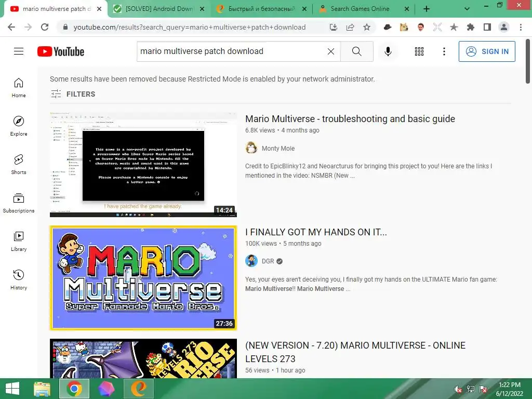Open Shorts in the sidebar
Screen dimensions: 532x399
tap(19, 165)
